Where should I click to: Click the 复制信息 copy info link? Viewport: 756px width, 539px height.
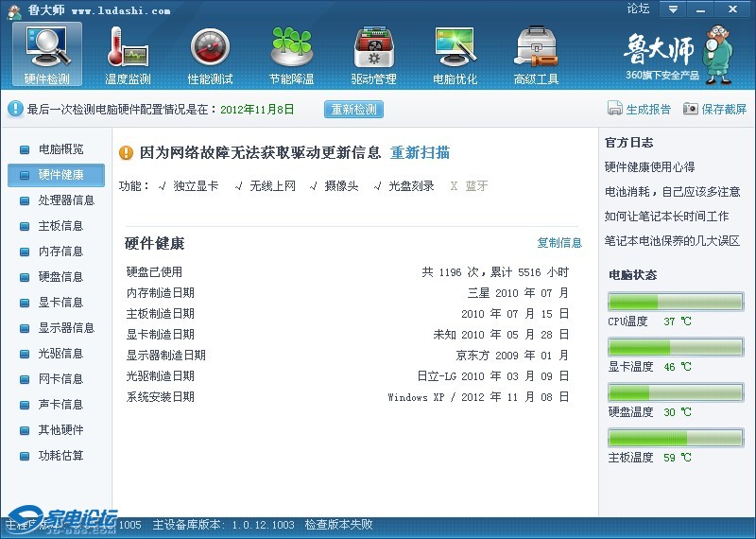tap(559, 243)
